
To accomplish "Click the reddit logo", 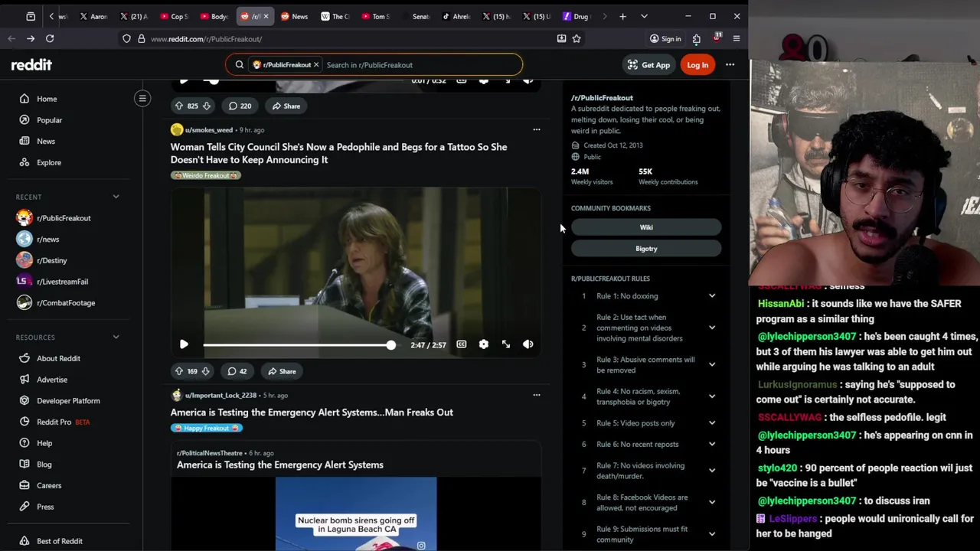I will click(31, 65).
